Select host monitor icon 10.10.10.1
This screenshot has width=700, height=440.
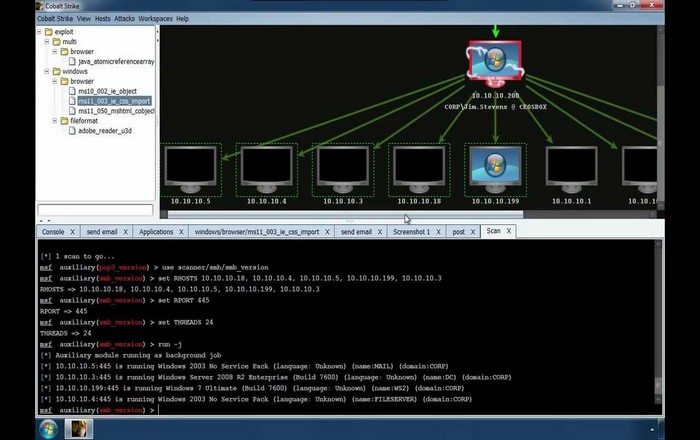[x=571, y=170]
